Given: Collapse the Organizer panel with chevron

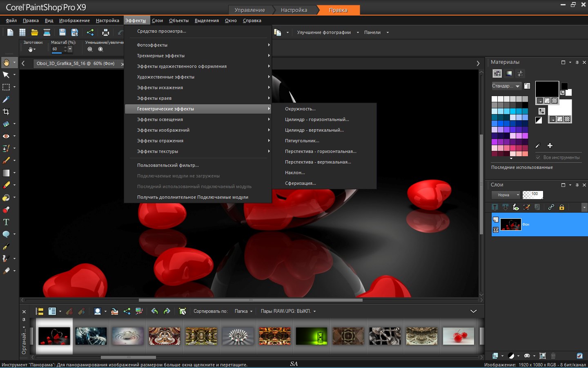Looking at the screenshot, I should [474, 311].
